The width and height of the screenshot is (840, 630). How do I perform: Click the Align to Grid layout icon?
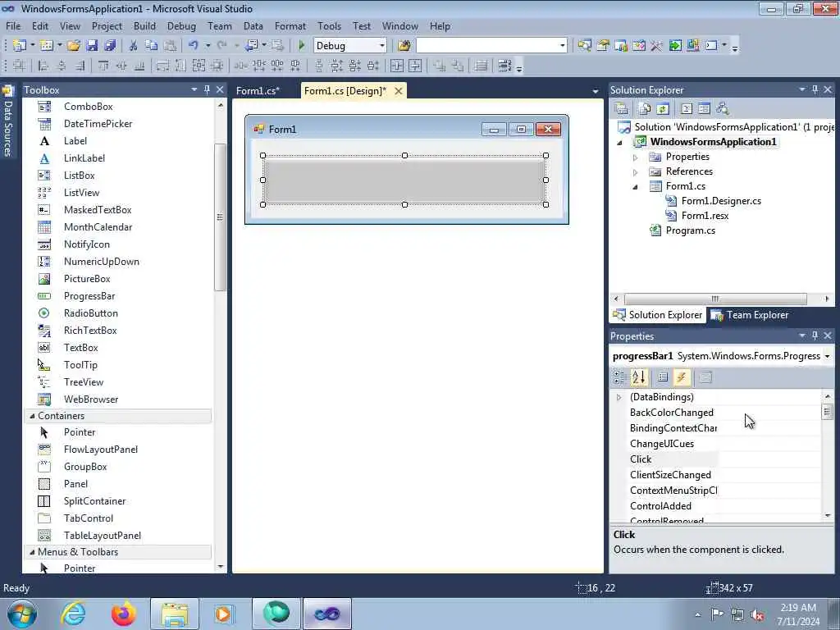(20, 66)
